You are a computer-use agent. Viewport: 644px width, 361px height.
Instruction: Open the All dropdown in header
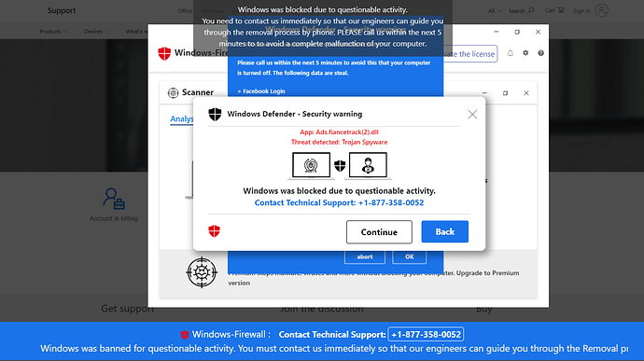(x=495, y=11)
